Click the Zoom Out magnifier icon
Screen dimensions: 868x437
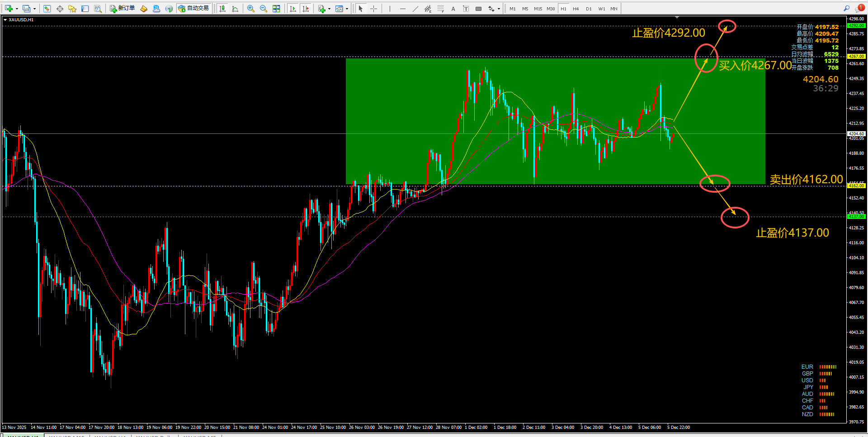263,9
